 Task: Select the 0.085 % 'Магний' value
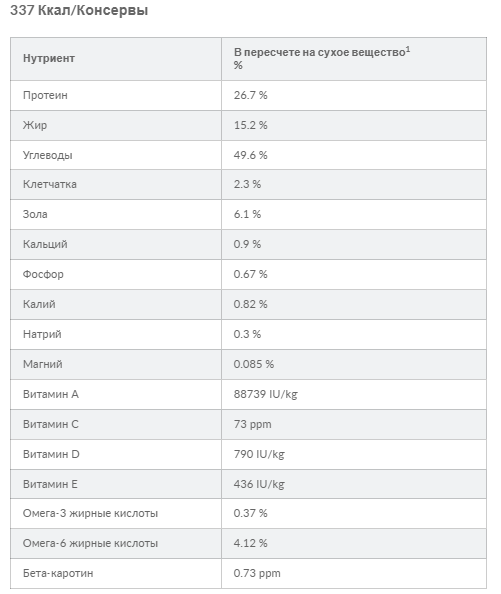coord(254,364)
